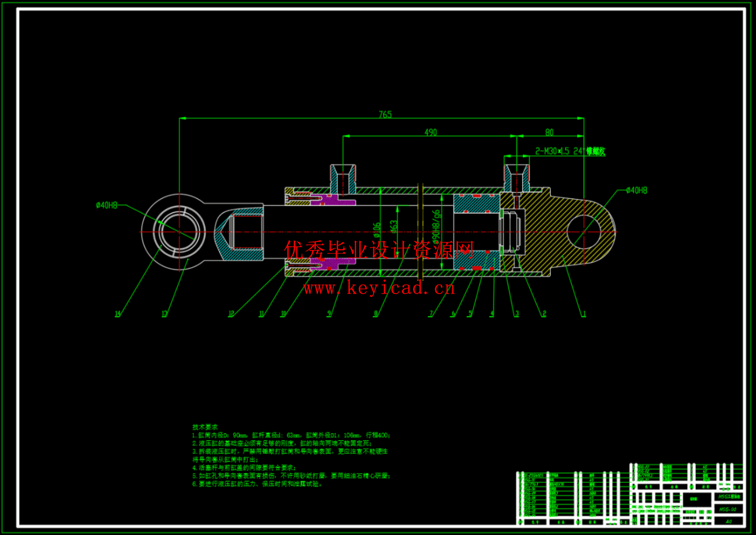Select balloon number 12 leader label
This screenshot has height=535, width=756.
pyautogui.click(x=231, y=313)
